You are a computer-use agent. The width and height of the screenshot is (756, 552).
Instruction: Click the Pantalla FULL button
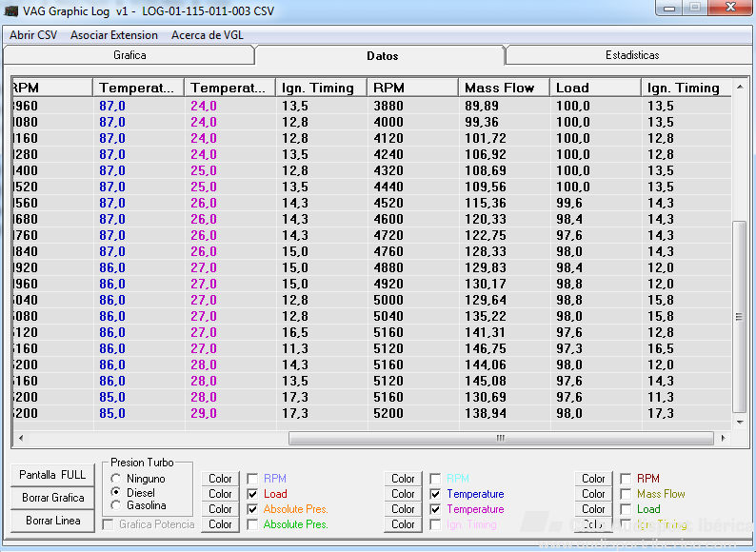pyautogui.click(x=52, y=475)
